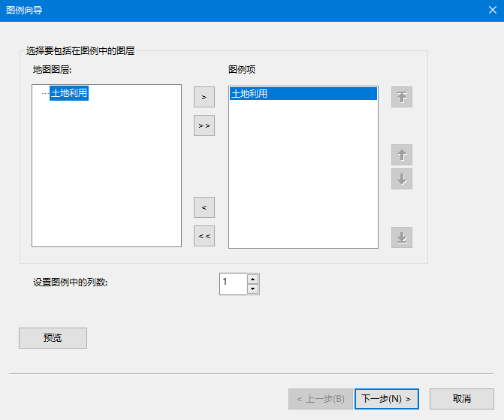Image resolution: width=504 pixels, height=420 pixels.
Task: Move legend item up one position
Action: [x=401, y=155]
